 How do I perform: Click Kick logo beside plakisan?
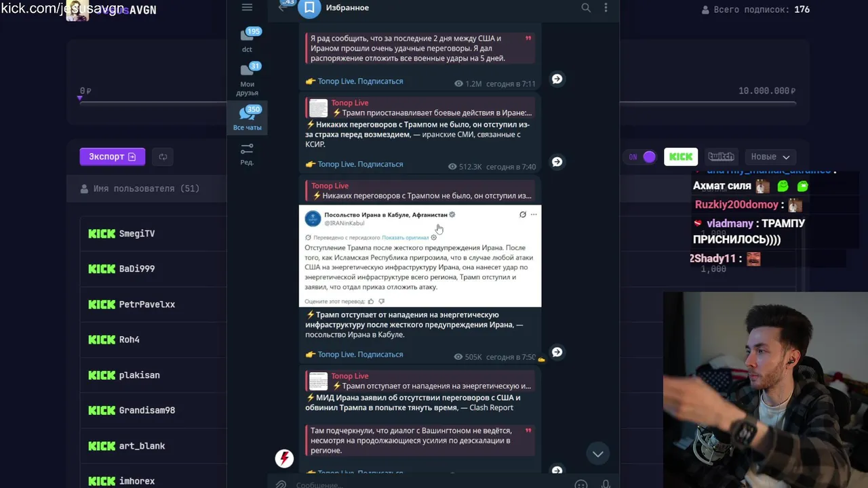coord(102,375)
